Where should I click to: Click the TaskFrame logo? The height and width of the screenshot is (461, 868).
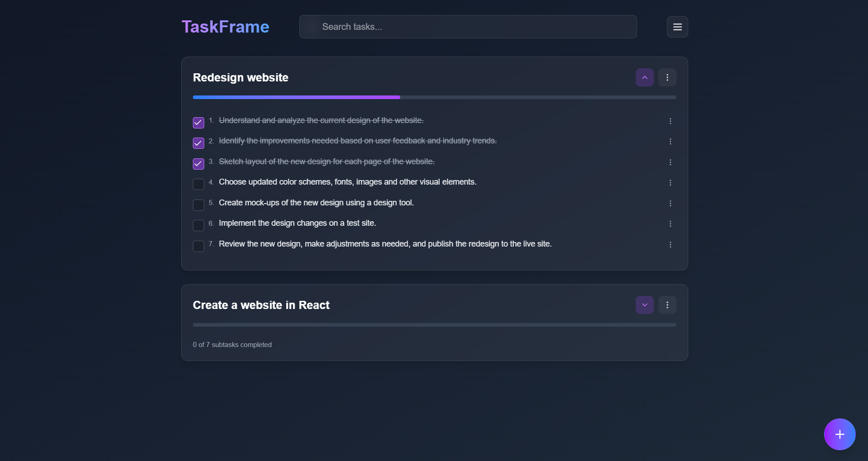[x=225, y=27]
